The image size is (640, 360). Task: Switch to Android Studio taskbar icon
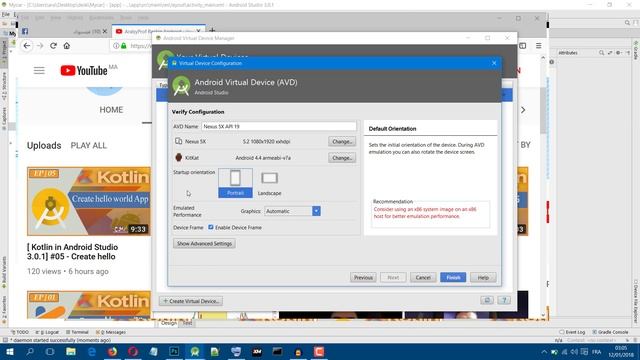point(195,351)
